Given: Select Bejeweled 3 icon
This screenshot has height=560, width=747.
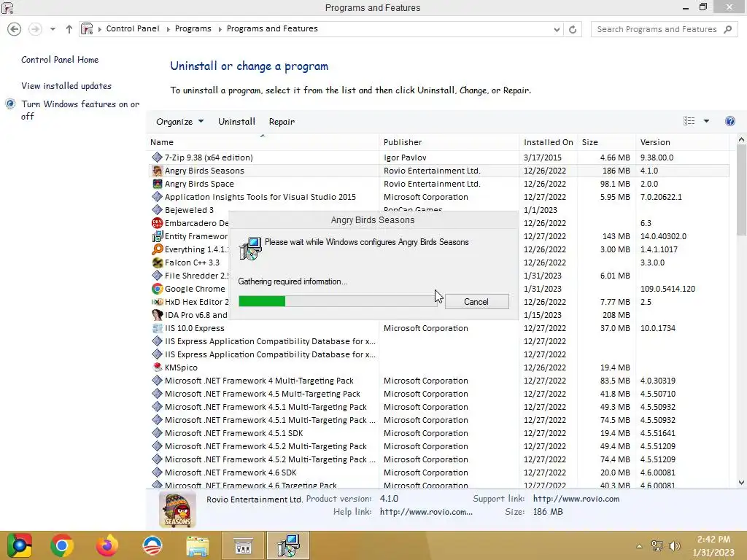Looking at the screenshot, I should pos(158,209).
